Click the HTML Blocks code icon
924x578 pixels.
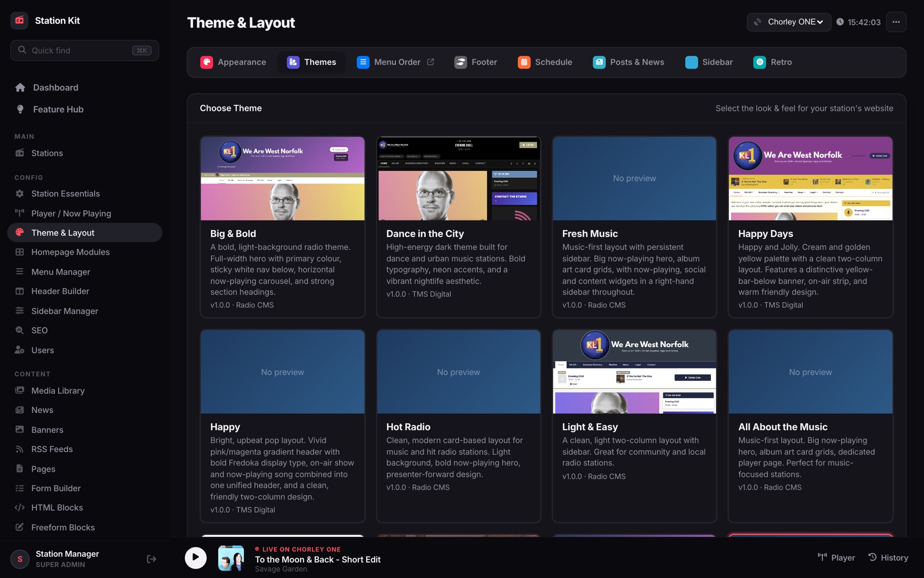point(20,508)
